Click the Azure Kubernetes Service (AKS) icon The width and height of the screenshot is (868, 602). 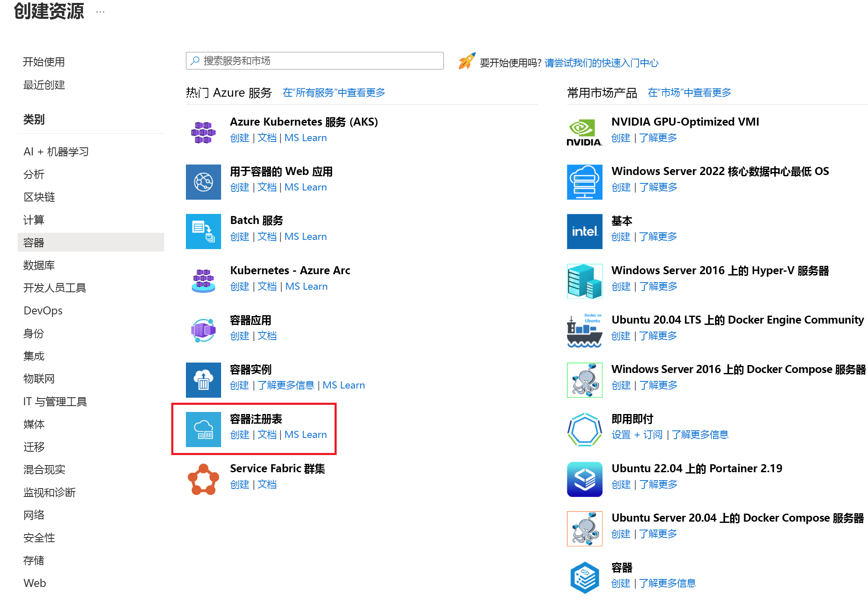tap(203, 132)
